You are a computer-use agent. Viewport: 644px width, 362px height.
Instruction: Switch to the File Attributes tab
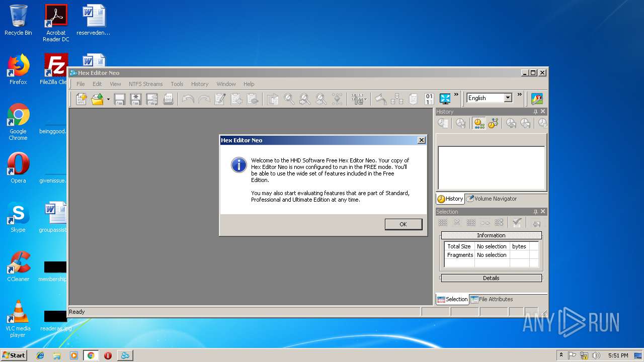(x=492, y=299)
